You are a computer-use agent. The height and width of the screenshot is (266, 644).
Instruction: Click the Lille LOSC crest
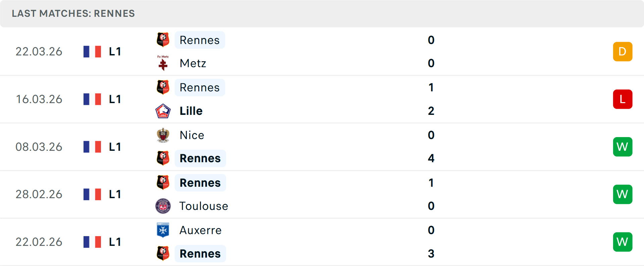point(163,111)
